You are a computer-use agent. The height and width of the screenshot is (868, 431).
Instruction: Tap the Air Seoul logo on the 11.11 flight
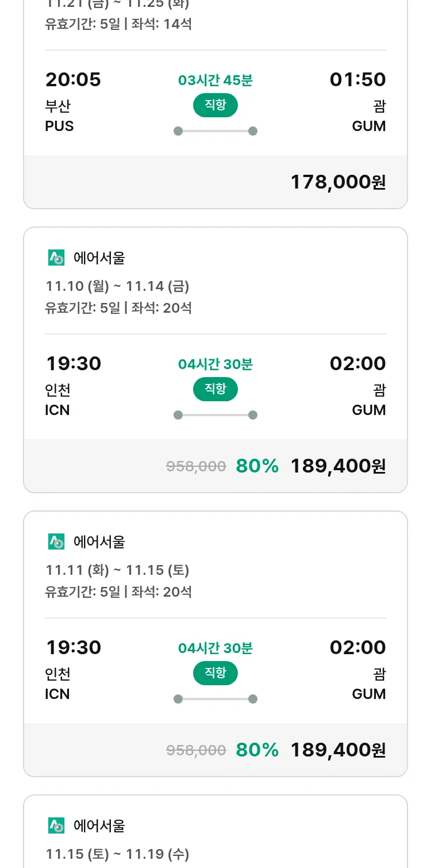[56, 541]
